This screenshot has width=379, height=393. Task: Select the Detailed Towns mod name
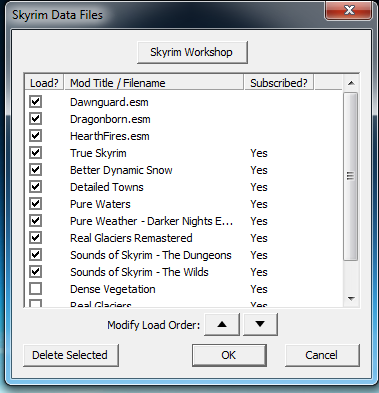pyautogui.click(x=107, y=187)
